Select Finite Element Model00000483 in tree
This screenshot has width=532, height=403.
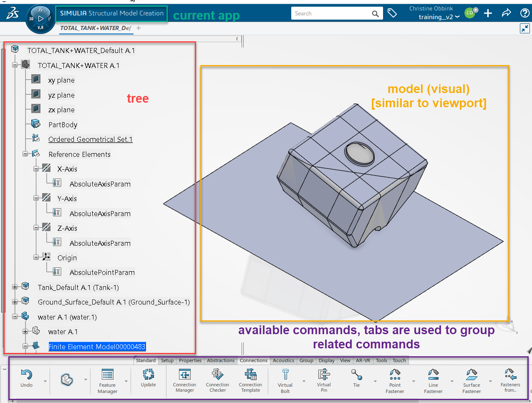97,347
